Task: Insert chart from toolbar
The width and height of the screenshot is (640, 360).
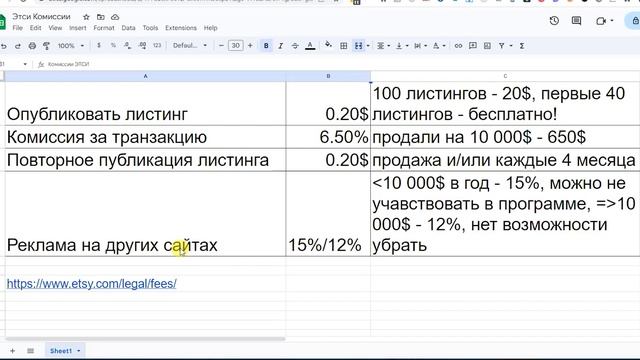Action: (x=487, y=46)
